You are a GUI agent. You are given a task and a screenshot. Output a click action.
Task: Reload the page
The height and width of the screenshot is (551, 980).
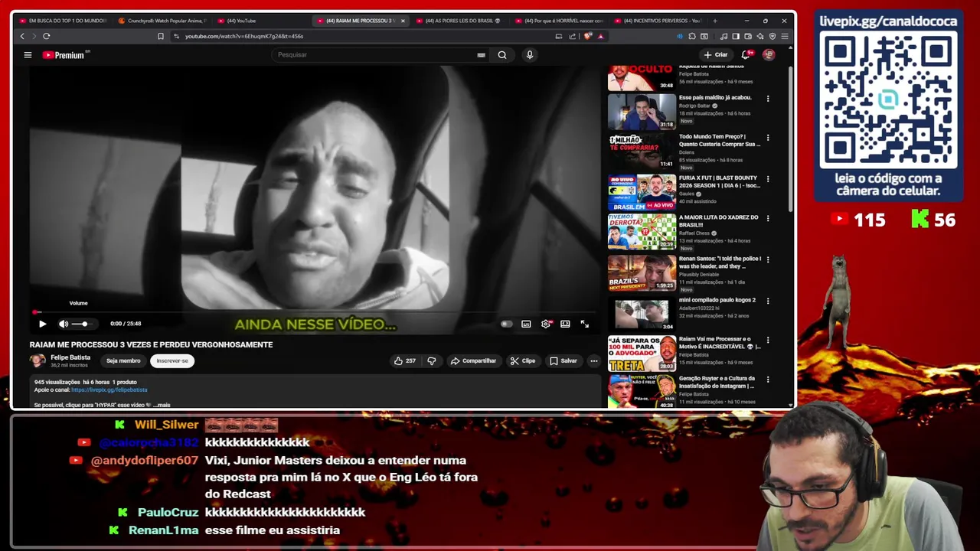[x=47, y=36]
